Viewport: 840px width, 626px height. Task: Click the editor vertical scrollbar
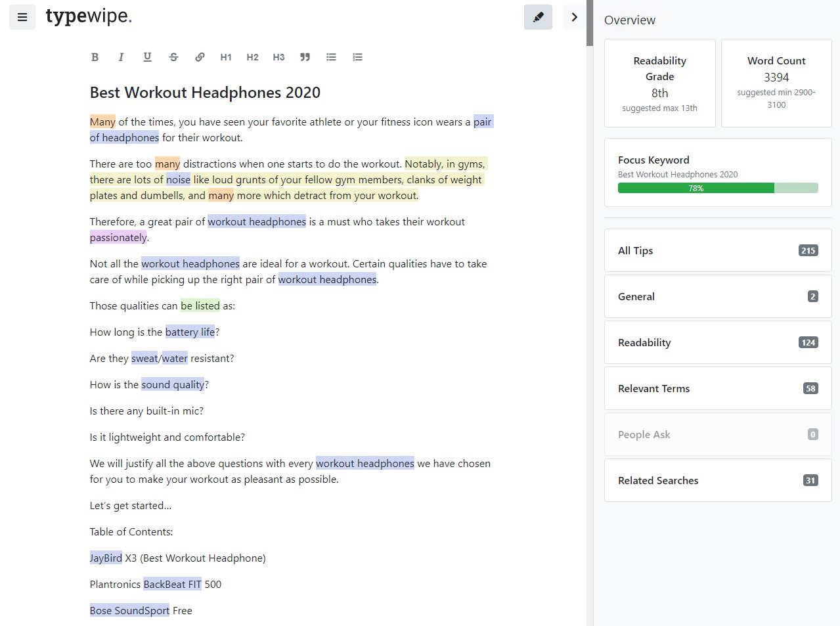(590, 23)
